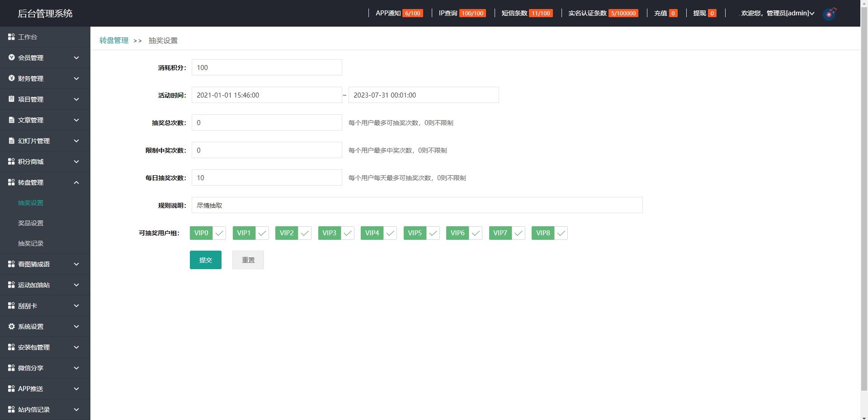Click the 站内信记录 grid icon
Image resolution: width=868 pixels, height=420 pixels.
11,409
